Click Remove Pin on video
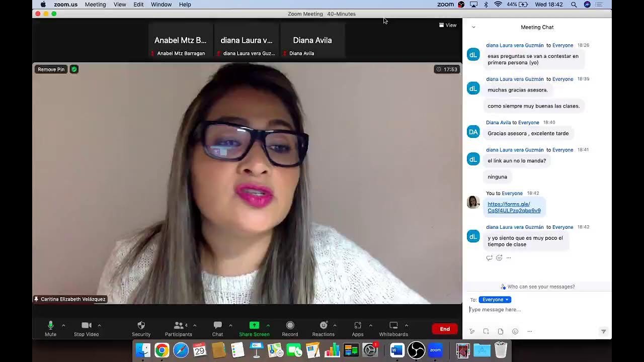Screen dimensions: 644x362 click(x=51, y=69)
